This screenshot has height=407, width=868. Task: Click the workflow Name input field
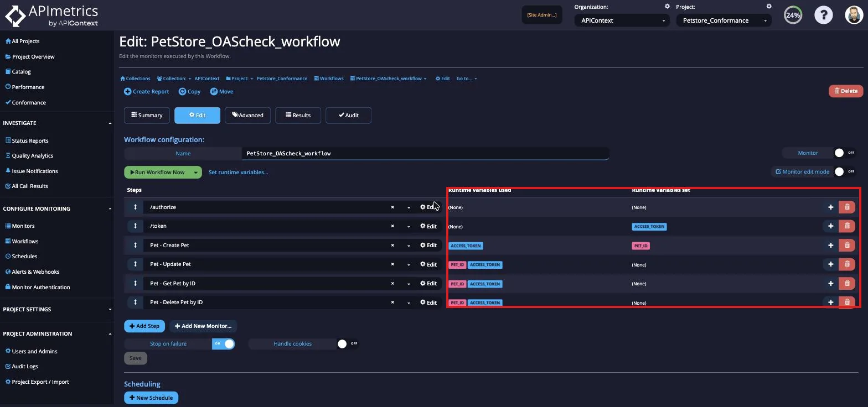pos(425,153)
